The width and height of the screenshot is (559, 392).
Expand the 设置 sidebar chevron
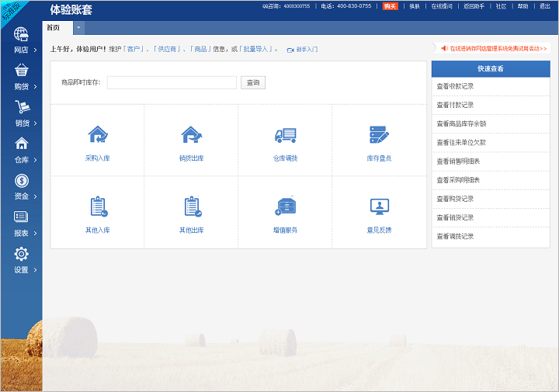click(x=35, y=270)
